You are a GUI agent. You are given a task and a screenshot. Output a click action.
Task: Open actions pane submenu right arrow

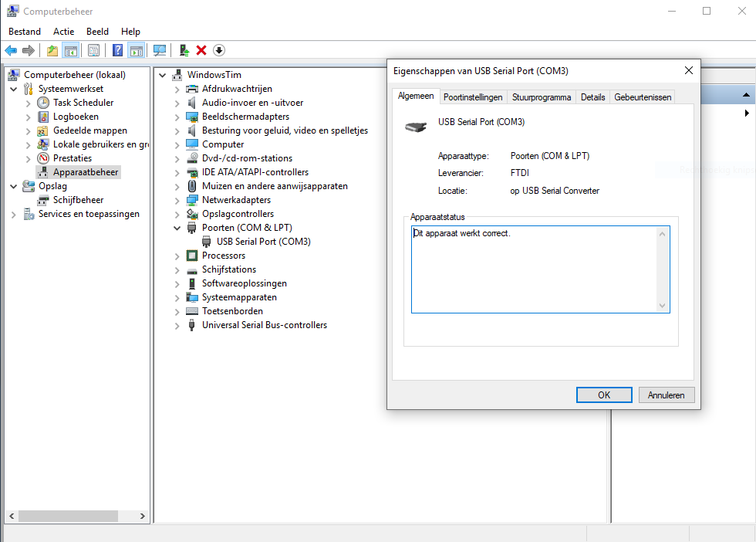click(x=747, y=113)
